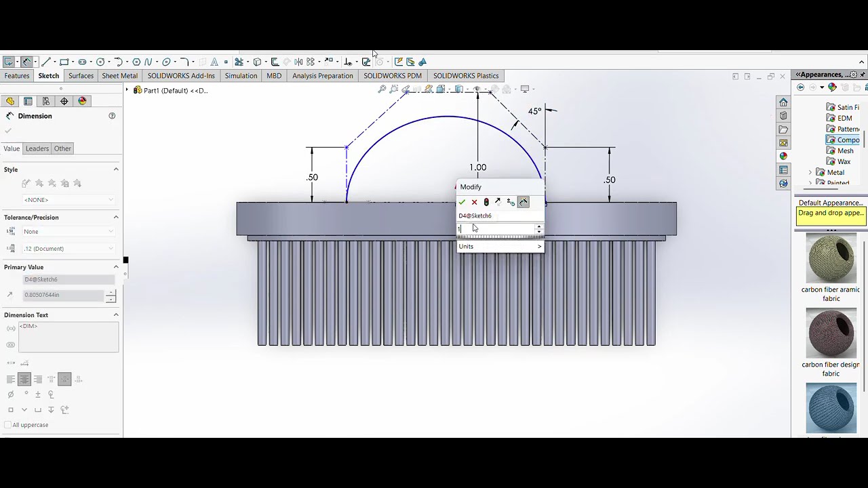This screenshot has height=488, width=868.
Task: Select the Convert Entities tool
Action: pyautogui.click(x=257, y=62)
